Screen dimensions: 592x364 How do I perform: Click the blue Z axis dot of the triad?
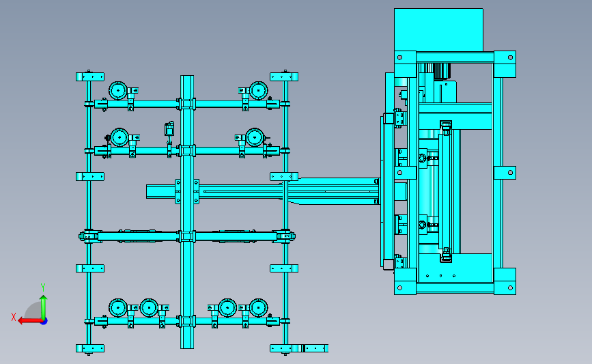tap(44, 322)
